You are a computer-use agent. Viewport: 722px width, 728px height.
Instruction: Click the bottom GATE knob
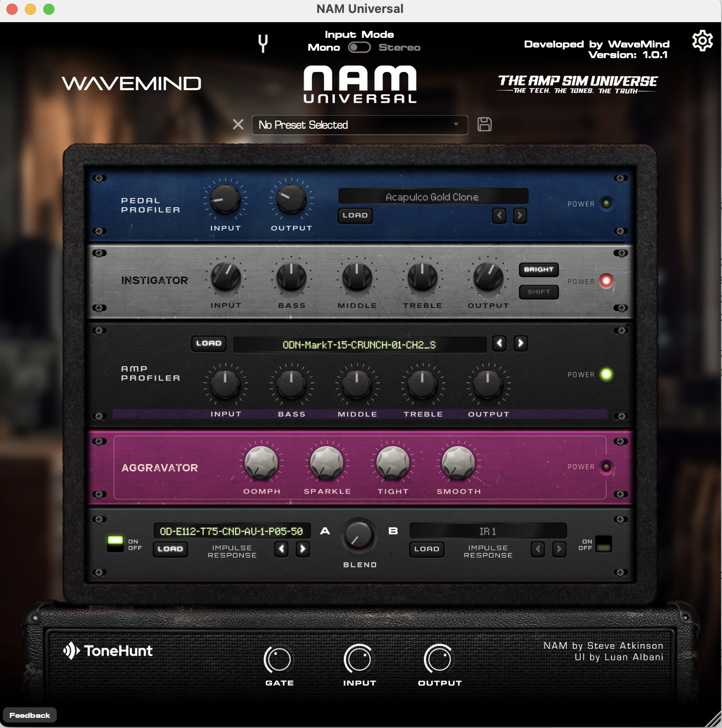click(x=278, y=660)
